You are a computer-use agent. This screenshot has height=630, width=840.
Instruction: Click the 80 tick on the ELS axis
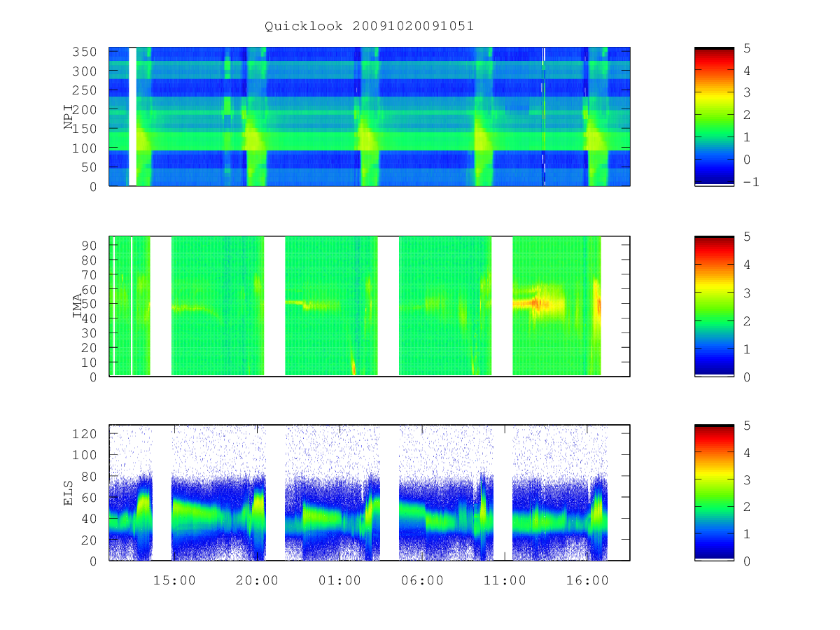(x=89, y=477)
